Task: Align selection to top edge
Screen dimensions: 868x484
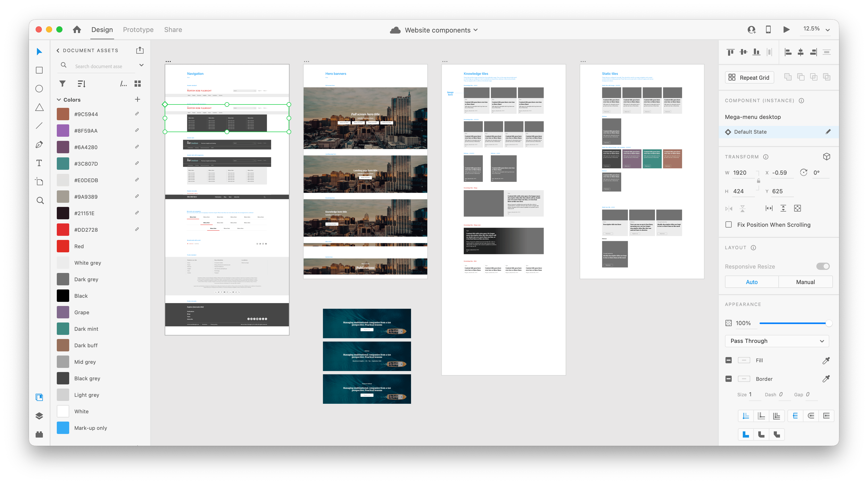Action: click(x=731, y=52)
